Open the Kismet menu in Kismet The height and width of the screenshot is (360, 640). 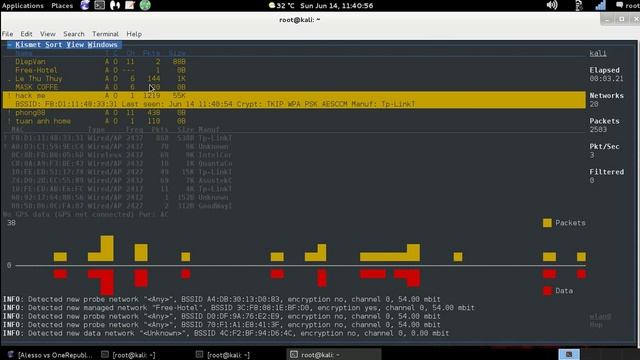pos(28,44)
